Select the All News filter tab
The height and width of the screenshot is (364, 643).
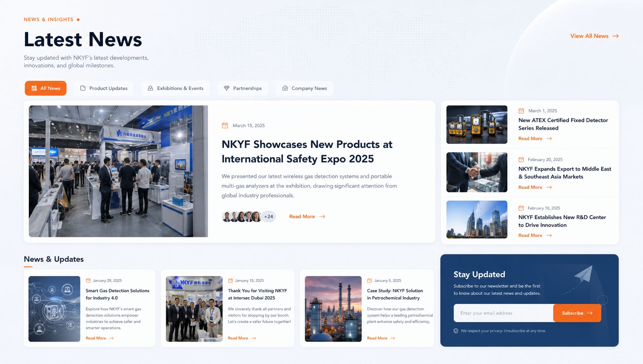pyautogui.click(x=46, y=88)
